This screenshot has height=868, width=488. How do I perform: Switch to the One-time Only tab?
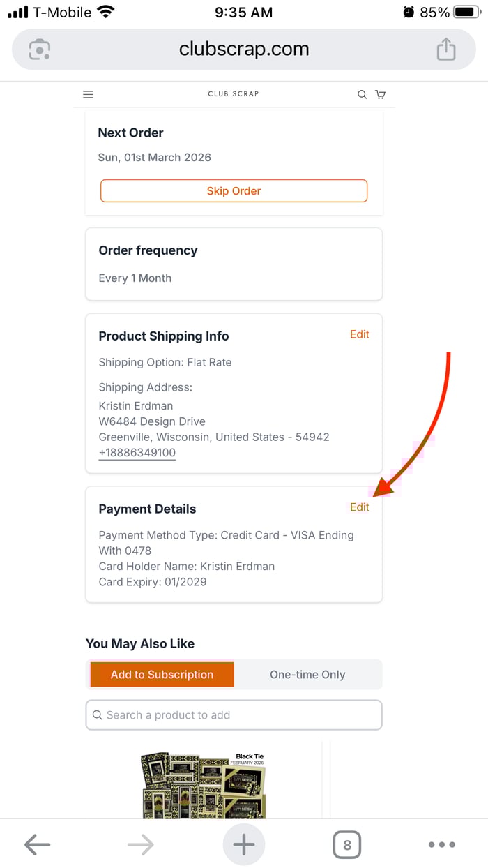point(307,675)
